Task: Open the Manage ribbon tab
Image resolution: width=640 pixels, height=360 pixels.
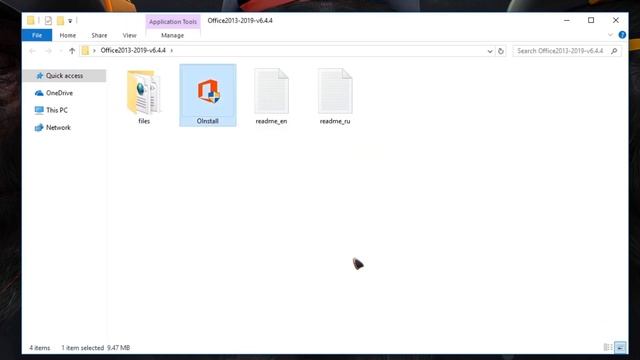Action: click(x=173, y=36)
